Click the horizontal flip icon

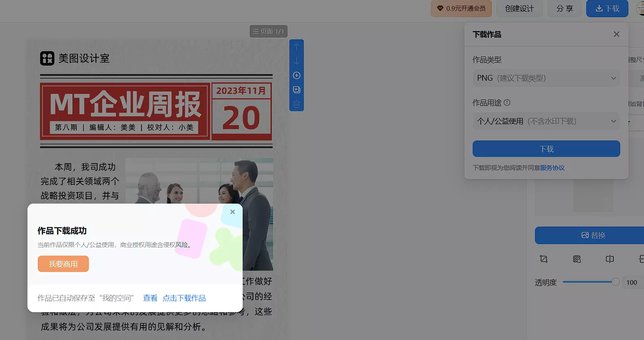click(x=610, y=259)
